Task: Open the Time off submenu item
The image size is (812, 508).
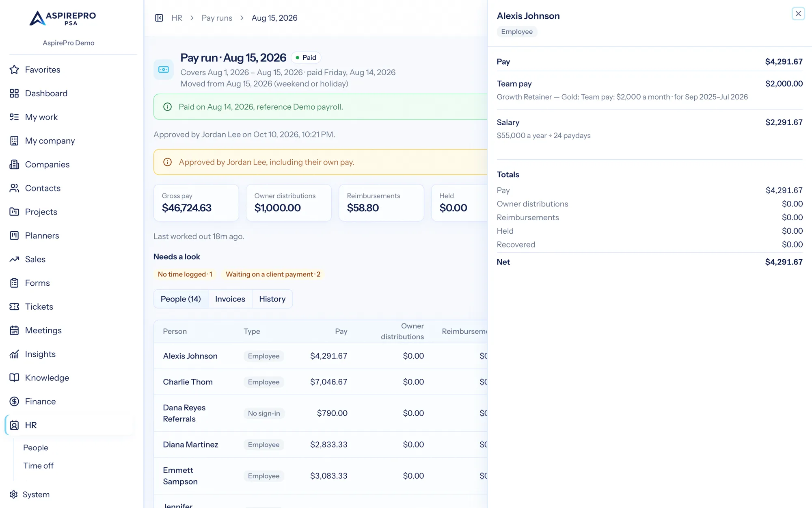Action: click(x=38, y=466)
